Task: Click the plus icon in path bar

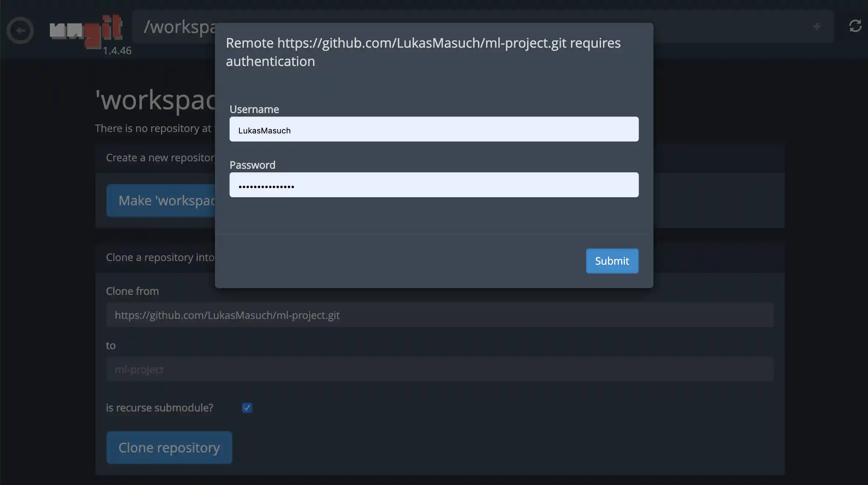Action: pyautogui.click(x=817, y=26)
